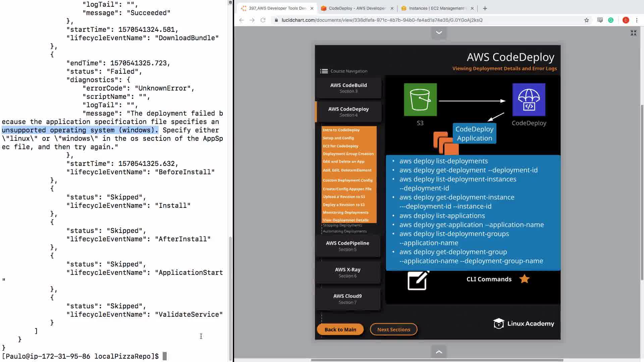
Task: Click the CodeDeploy parachute icon
Action: pos(529,100)
